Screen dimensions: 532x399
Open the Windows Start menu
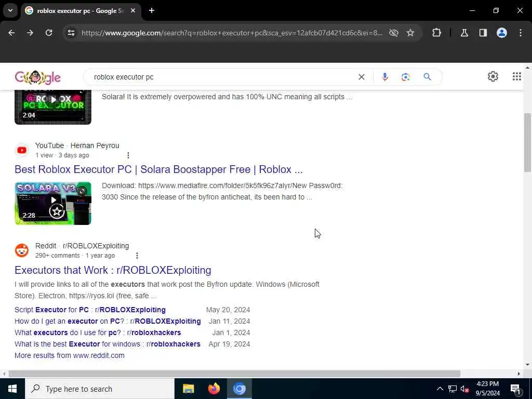[x=12, y=389]
